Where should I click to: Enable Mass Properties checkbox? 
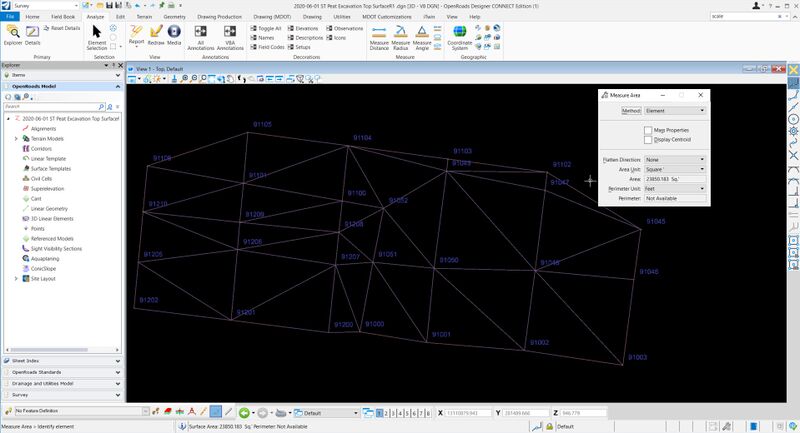(x=648, y=130)
